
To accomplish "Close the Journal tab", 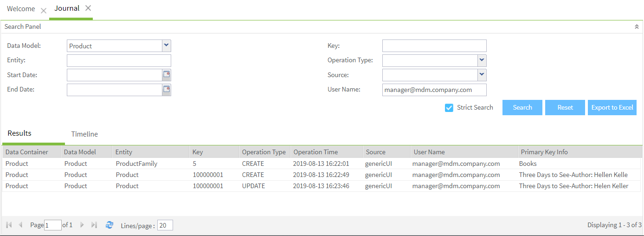I will pos(88,8).
